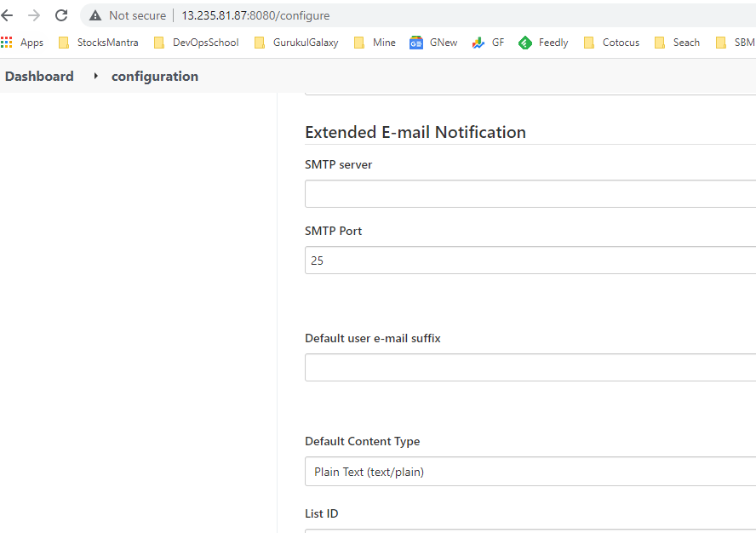The height and width of the screenshot is (533, 756).
Task: Open the Mine bookmark folder
Action: (x=375, y=43)
